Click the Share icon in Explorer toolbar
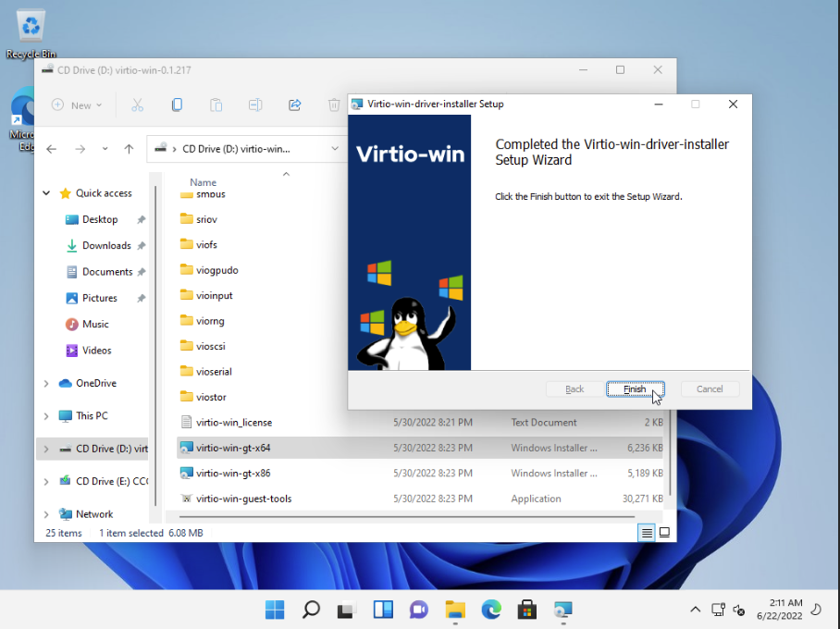This screenshot has height=629, width=840. click(x=294, y=105)
